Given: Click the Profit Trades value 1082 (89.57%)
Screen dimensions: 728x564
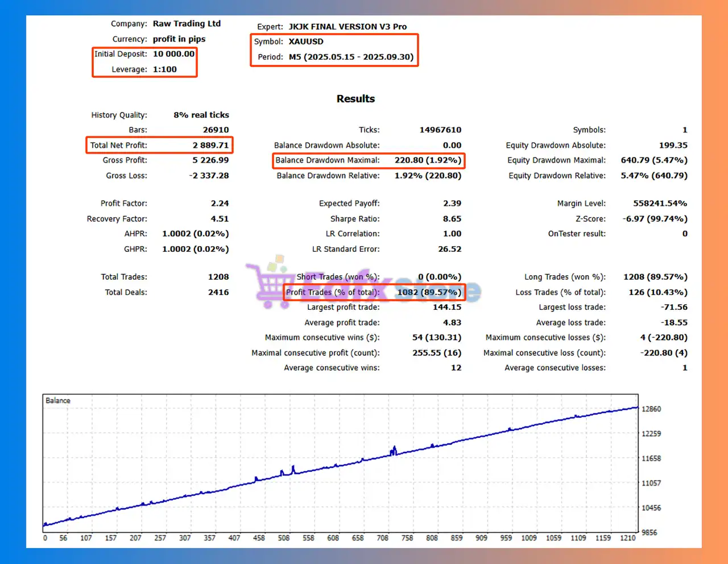Looking at the screenshot, I should 429,292.
